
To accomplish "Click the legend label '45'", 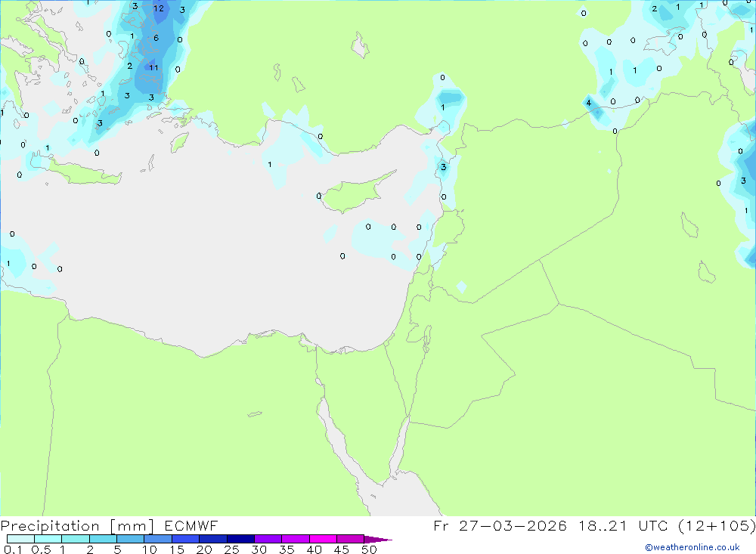I will click(x=342, y=549).
